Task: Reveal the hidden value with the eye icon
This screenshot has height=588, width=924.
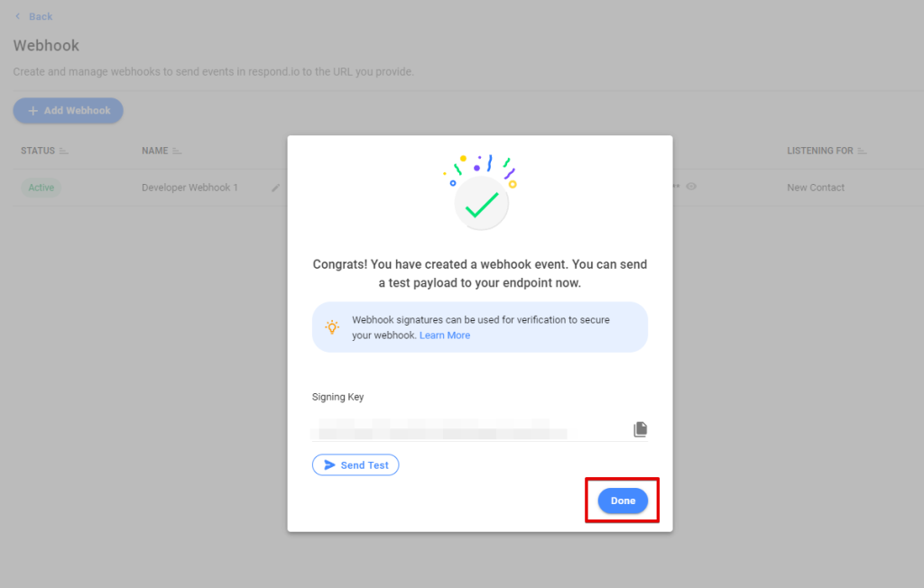Action: [x=691, y=187]
